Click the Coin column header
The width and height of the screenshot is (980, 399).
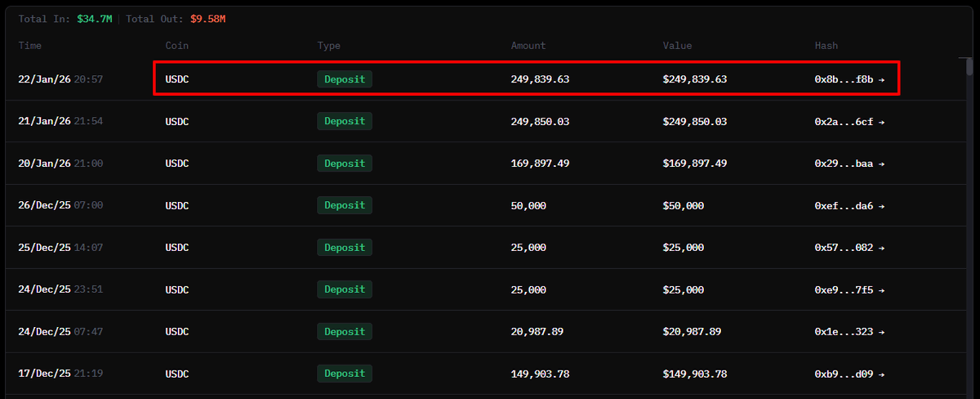coord(177,46)
